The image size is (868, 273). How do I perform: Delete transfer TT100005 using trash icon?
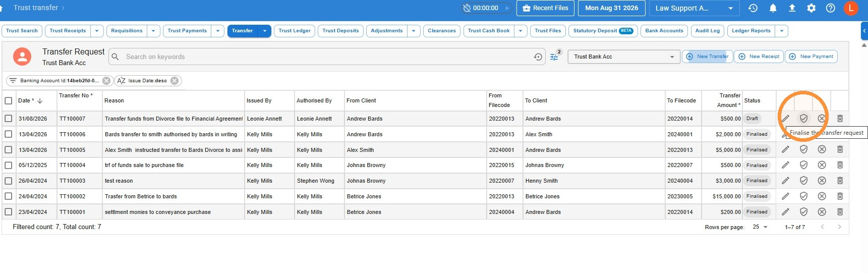tap(840, 150)
